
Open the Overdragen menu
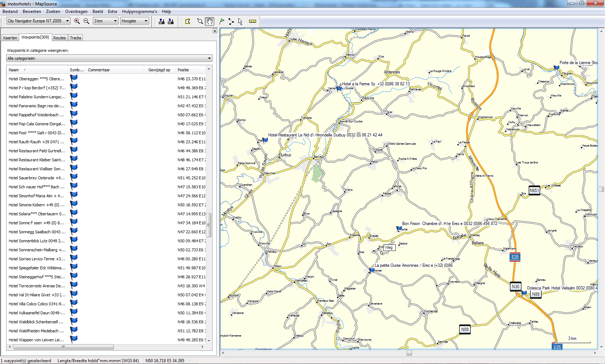tap(76, 12)
